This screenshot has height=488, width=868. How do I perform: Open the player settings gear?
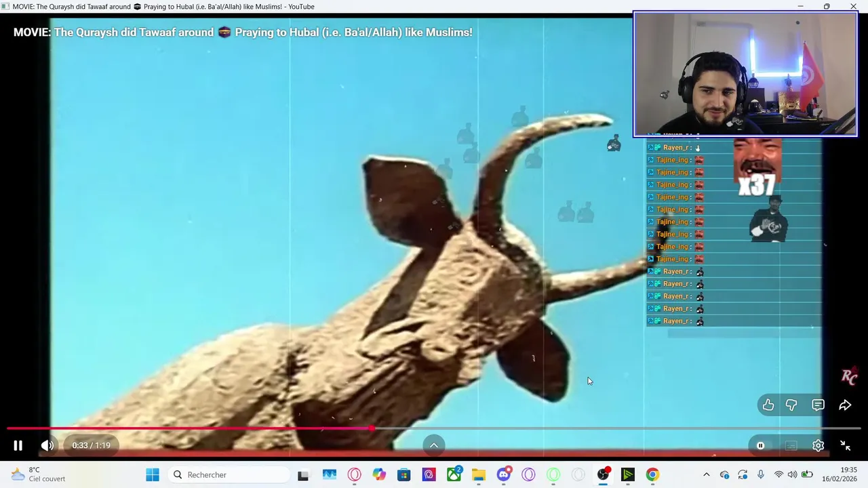[818, 445]
